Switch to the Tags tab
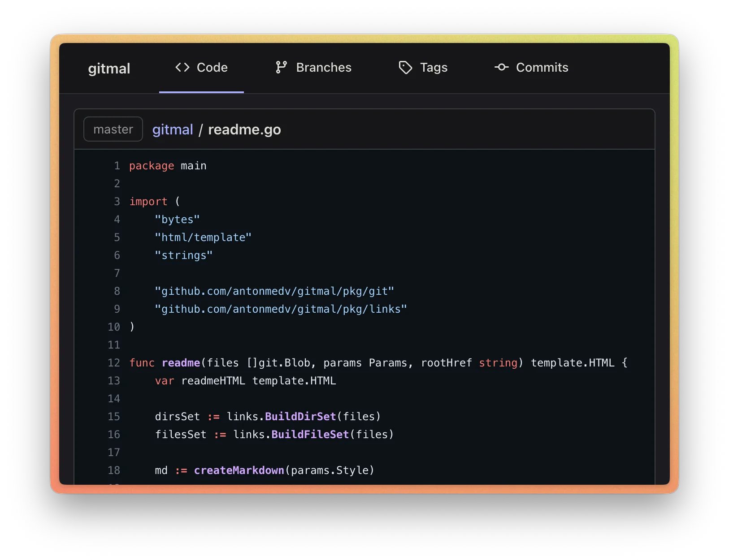 pyautogui.click(x=423, y=68)
